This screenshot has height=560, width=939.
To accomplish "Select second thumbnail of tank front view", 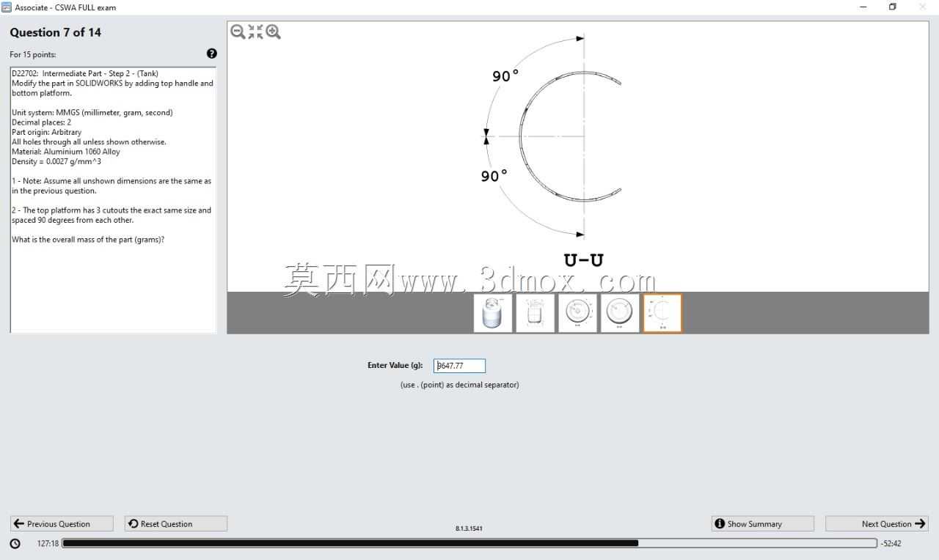I will (x=535, y=313).
